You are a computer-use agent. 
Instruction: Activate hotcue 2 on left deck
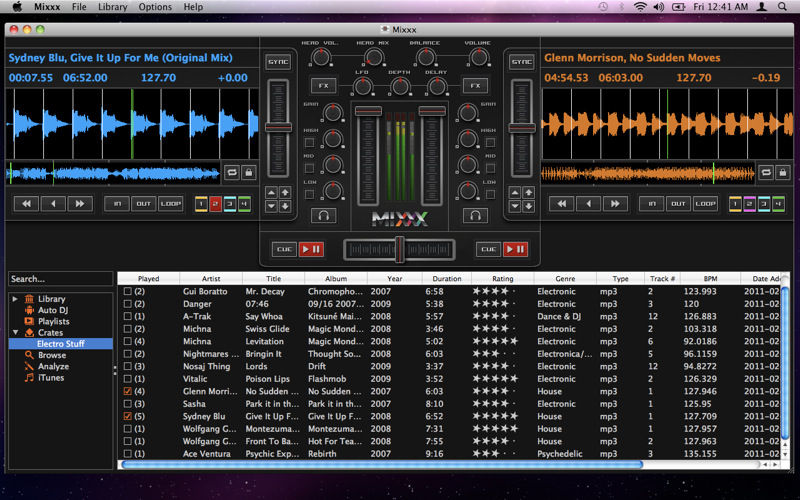pyautogui.click(x=215, y=204)
